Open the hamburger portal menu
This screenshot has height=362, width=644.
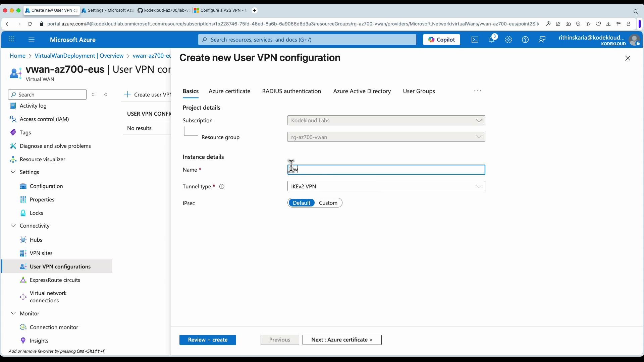32,40
